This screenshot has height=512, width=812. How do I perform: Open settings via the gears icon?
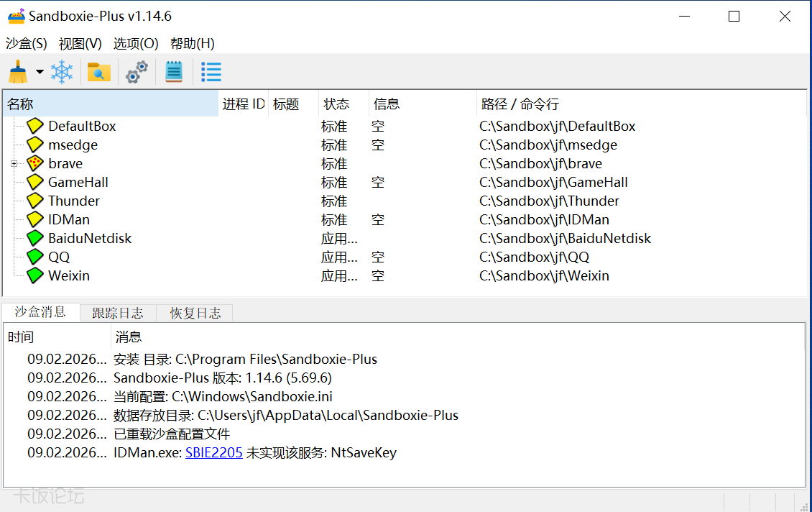click(x=137, y=72)
